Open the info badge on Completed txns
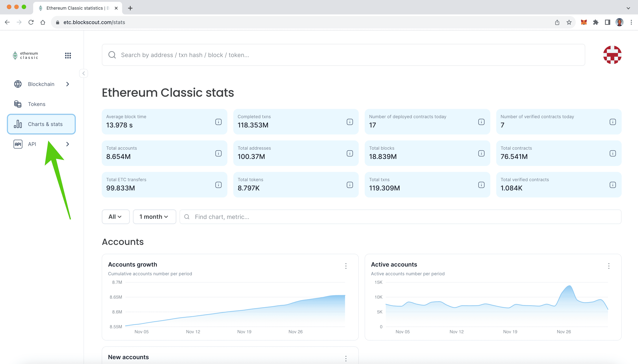Viewport: 638px width, 364px height. pyautogui.click(x=349, y=122)
